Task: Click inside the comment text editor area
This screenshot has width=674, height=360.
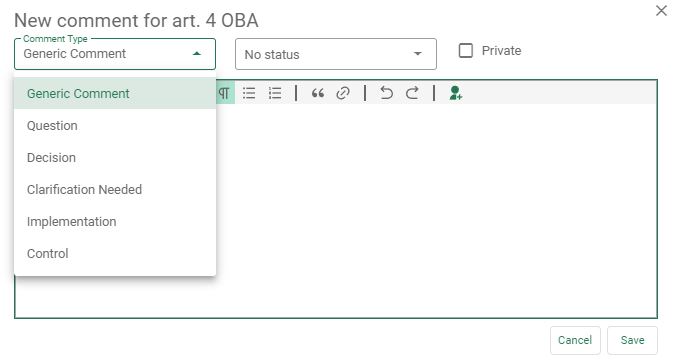Action: click(436, 211)
